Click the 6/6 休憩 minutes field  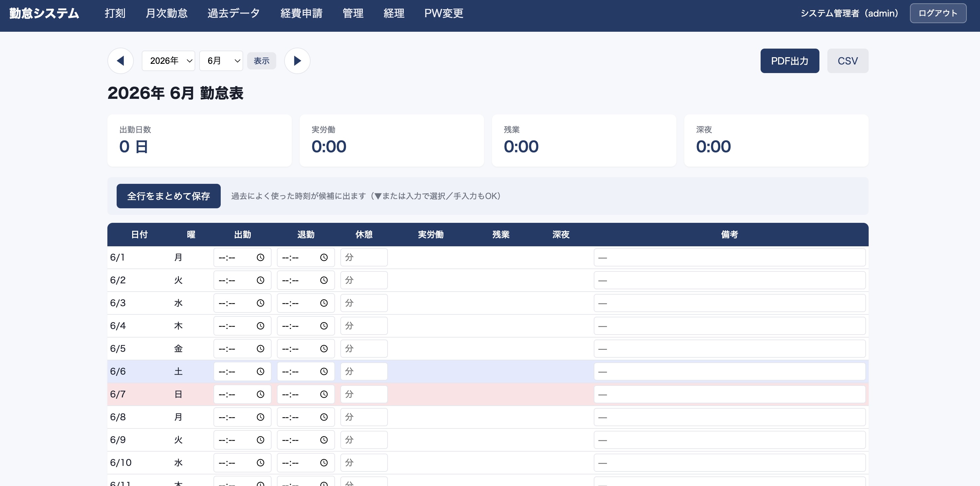point(364,372)
